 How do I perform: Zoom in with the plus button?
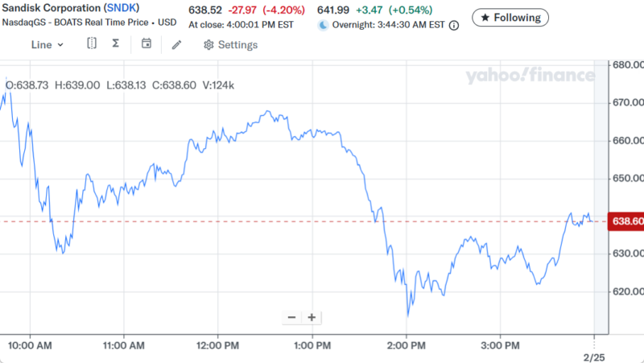pyautogui.click(x=312, y=317)
